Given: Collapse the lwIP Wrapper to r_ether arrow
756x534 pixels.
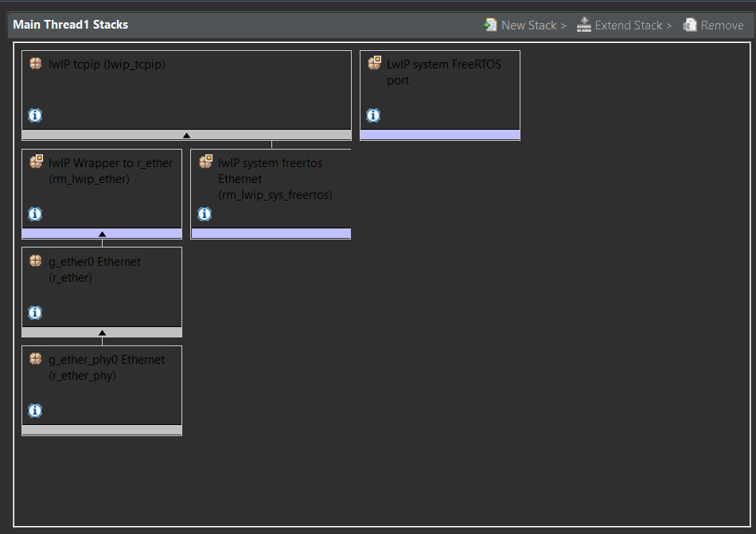Looking at the screenshot, I should click(x=102, y=234).
